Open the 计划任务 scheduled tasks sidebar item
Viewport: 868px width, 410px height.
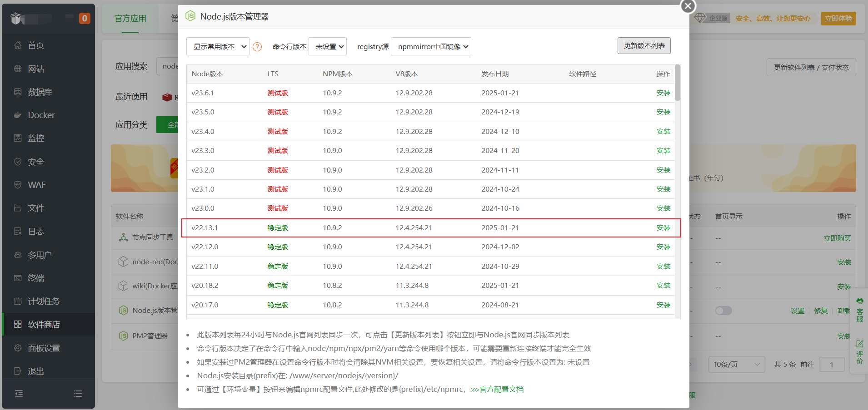pos(48,301)
